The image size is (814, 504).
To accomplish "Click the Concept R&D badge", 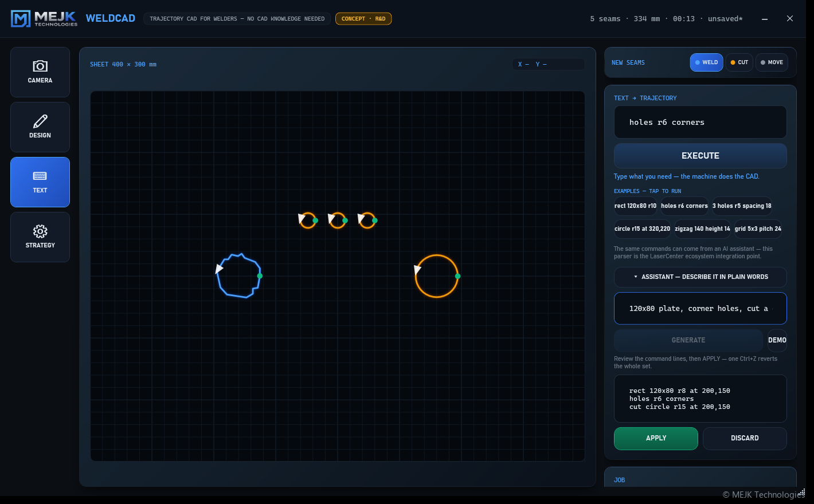I will point(363,19).
